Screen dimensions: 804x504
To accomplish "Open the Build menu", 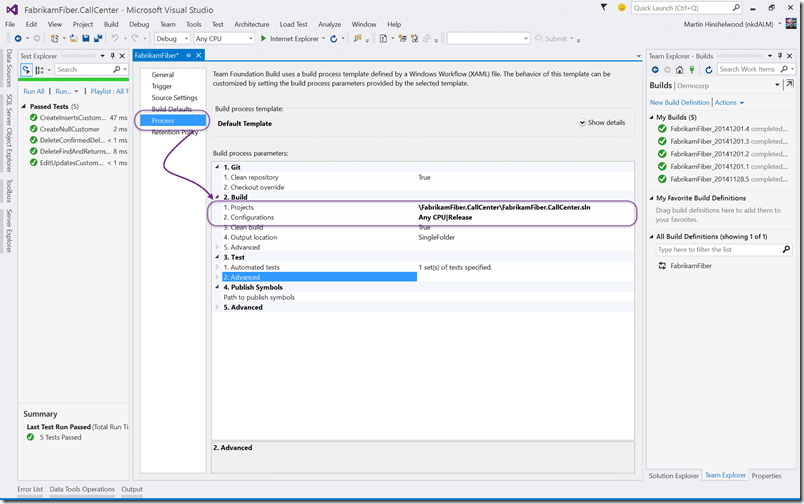I will point(111,24).
